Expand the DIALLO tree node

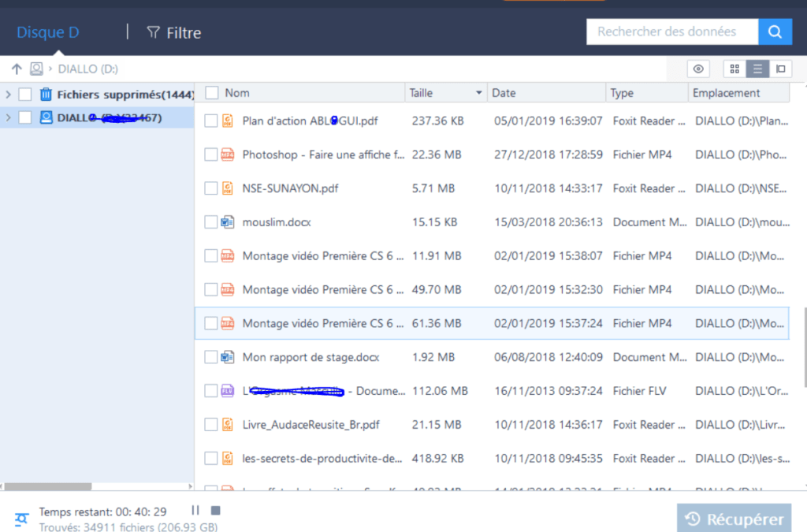(8, 117)
